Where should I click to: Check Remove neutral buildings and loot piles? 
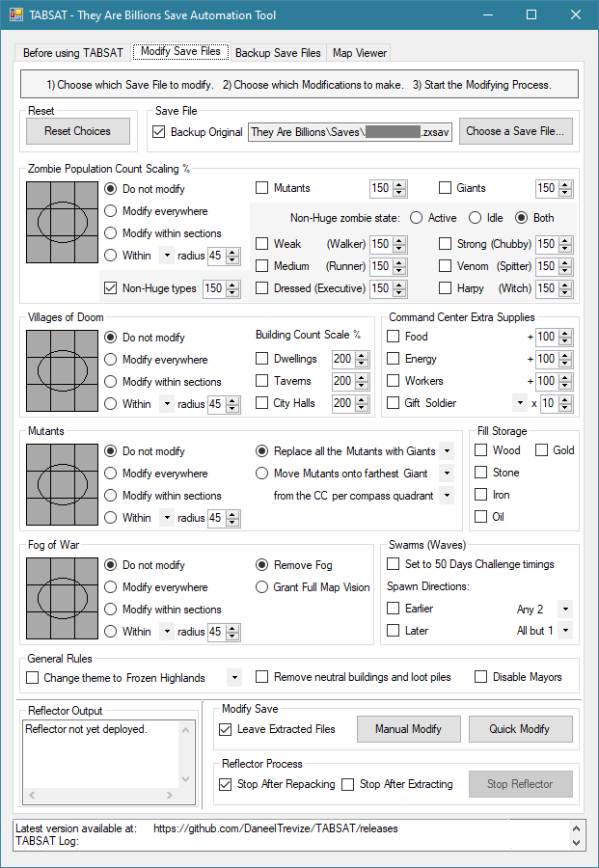pos(261,676)
